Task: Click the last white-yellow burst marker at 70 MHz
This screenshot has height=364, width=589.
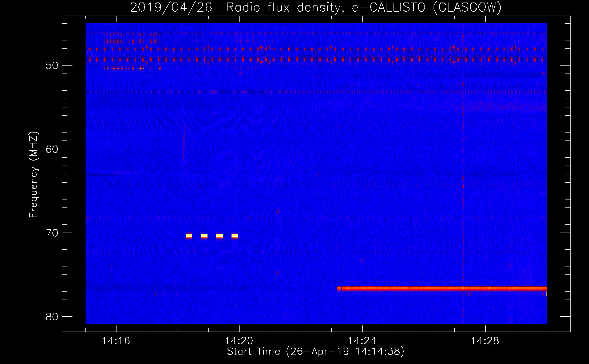Action: coord(235,236)
